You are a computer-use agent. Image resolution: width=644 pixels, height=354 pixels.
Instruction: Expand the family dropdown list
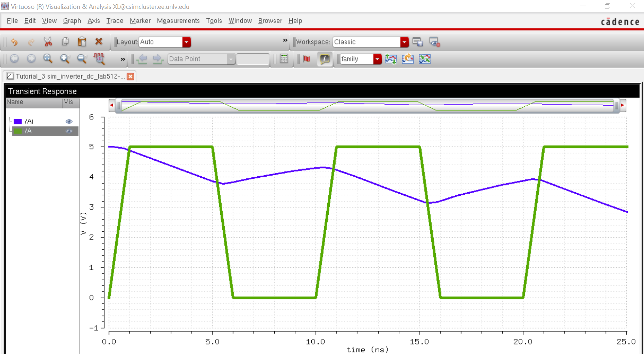coord(377,59)
